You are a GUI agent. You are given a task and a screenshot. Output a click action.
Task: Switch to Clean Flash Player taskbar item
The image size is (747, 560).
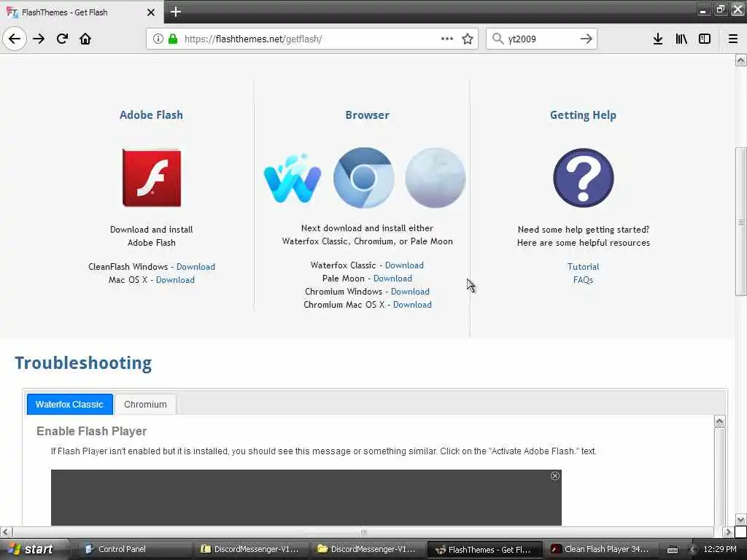pyautogui.click(x=601, y=549)
